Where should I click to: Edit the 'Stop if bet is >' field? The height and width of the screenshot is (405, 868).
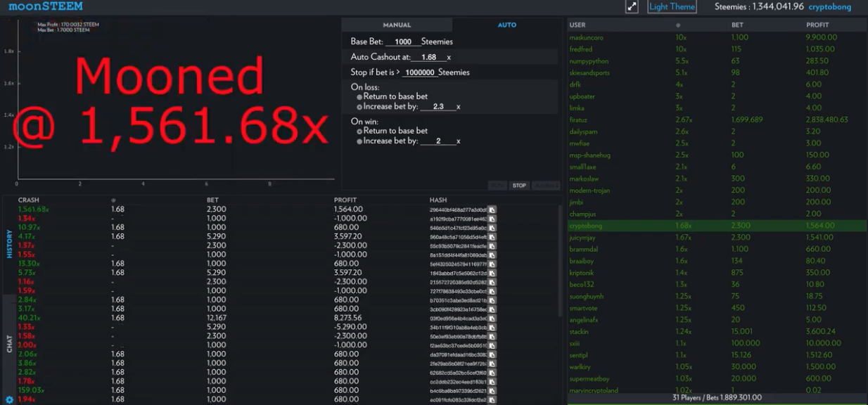coord(419,72)
